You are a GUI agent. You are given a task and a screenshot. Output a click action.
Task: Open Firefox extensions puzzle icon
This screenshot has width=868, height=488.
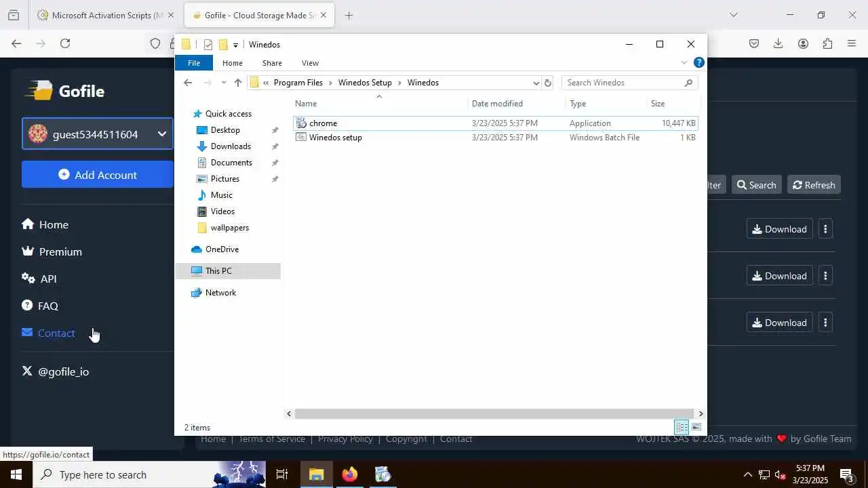827,43
